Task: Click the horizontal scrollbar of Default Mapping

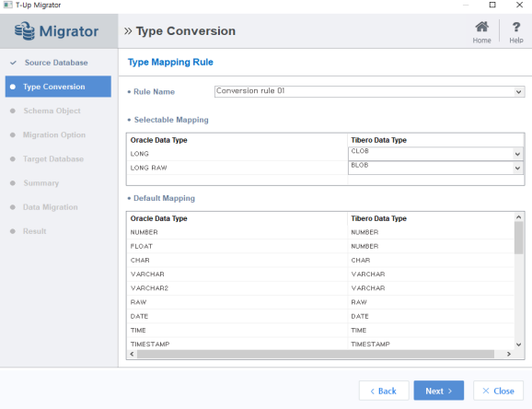Action: coord(316,354)
